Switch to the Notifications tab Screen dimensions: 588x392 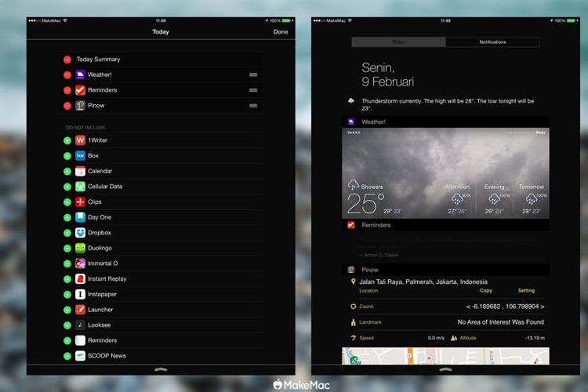point(492,42)
